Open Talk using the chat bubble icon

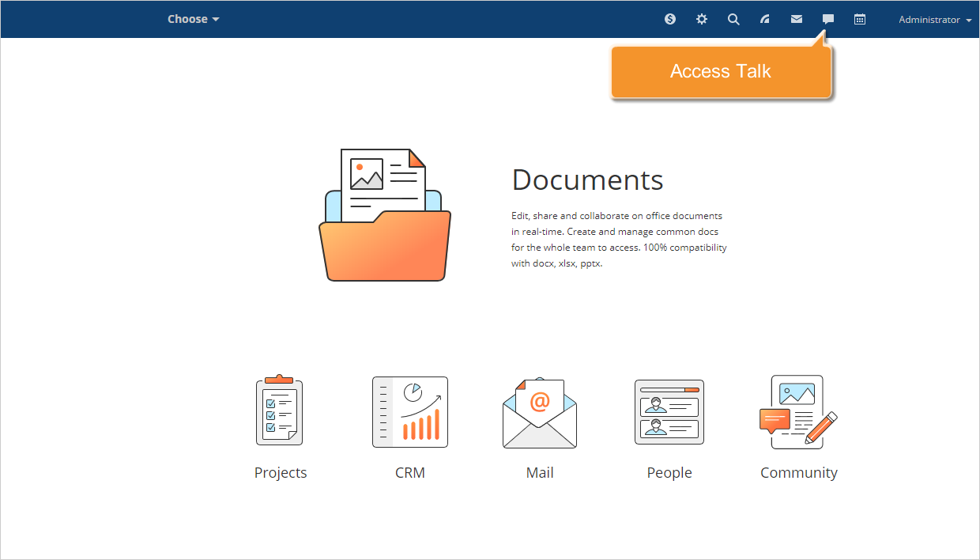coord(828,19)
